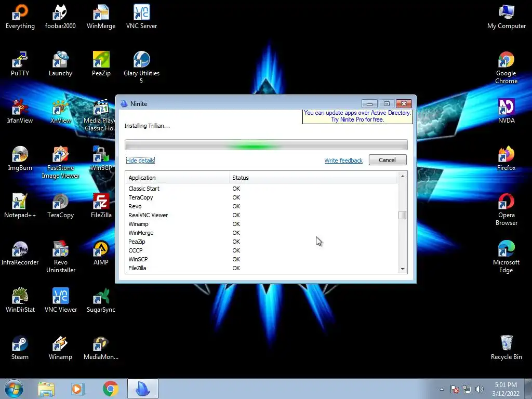Open the Everything desktop shortcut
This screenshot has height=399, width=532.
(20, 17)
